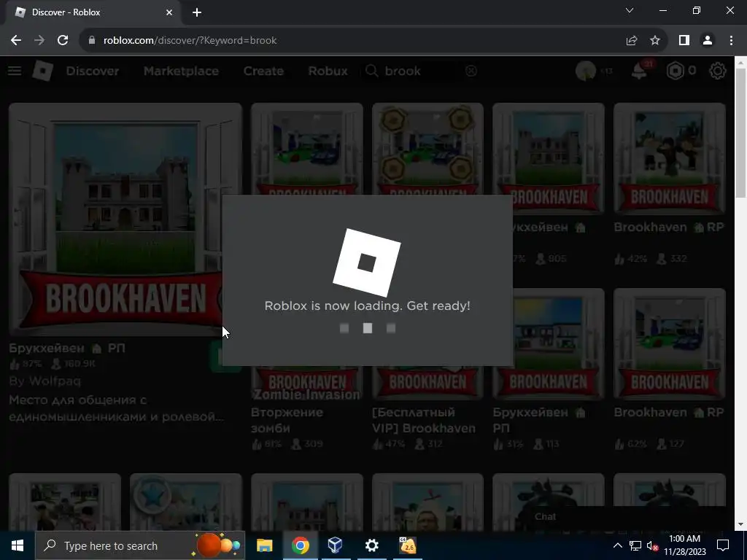Image resolution: width=747 pixels, height=560 pixels.
Task: Open Windows Start menu
Action: (x=18, y=545)
